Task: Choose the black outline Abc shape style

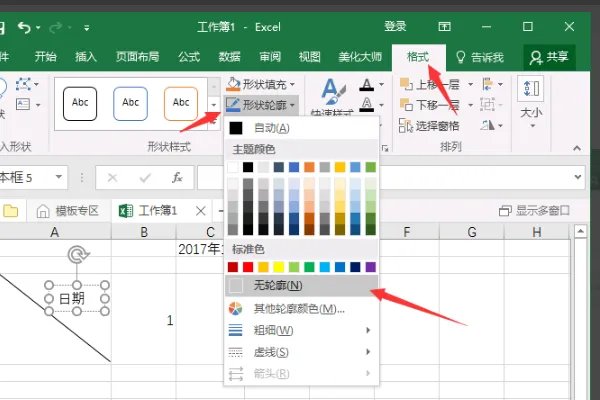Action: click(x=80, y=103)
